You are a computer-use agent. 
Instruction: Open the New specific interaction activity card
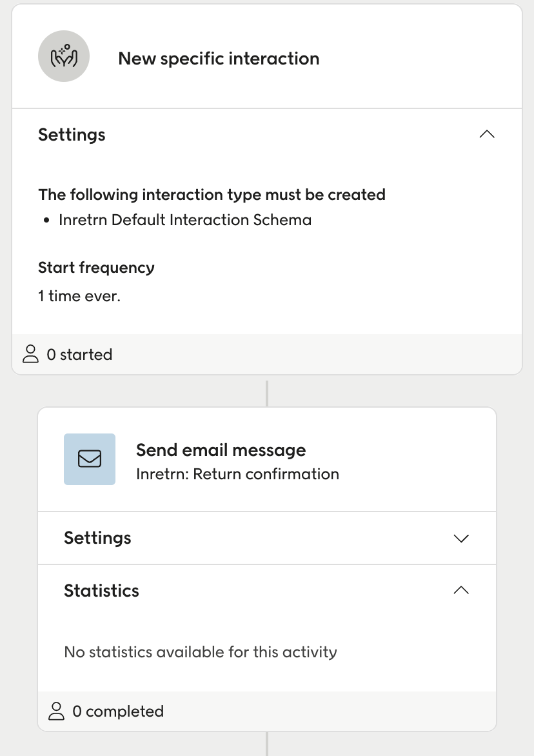point(219,59)
